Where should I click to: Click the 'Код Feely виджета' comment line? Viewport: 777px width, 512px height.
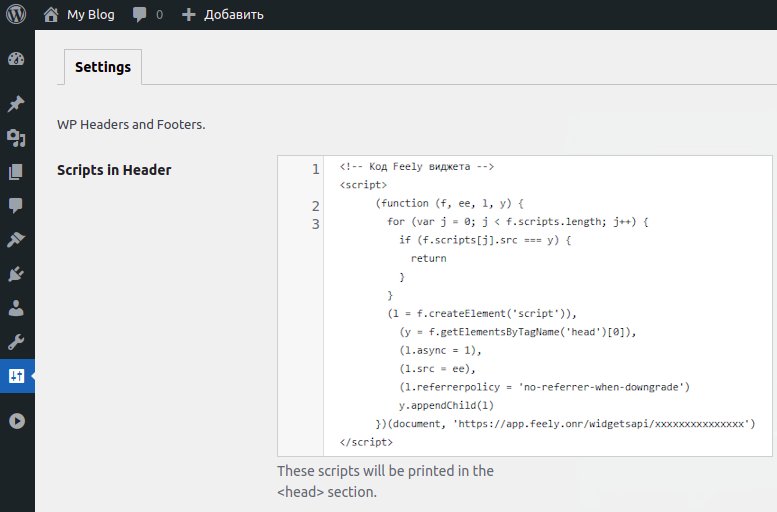click(x=417, y=167)
